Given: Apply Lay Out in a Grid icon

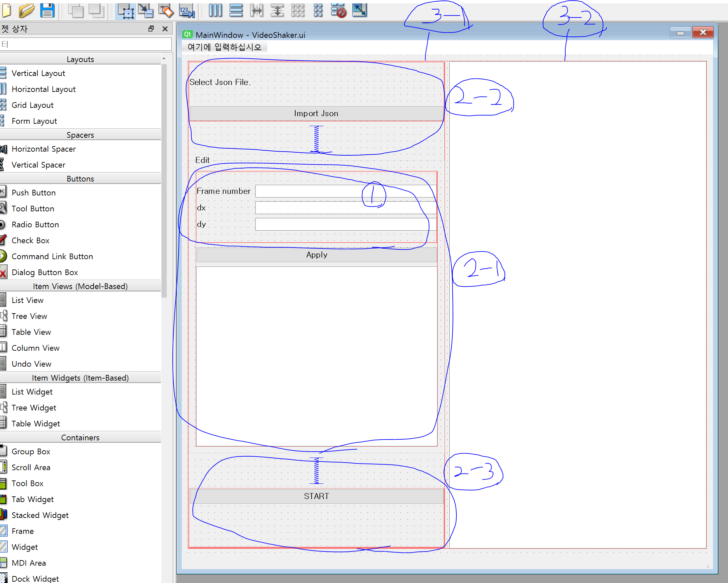Looking at the screenshot, I should pyautogui.click(x=298, y=10).
